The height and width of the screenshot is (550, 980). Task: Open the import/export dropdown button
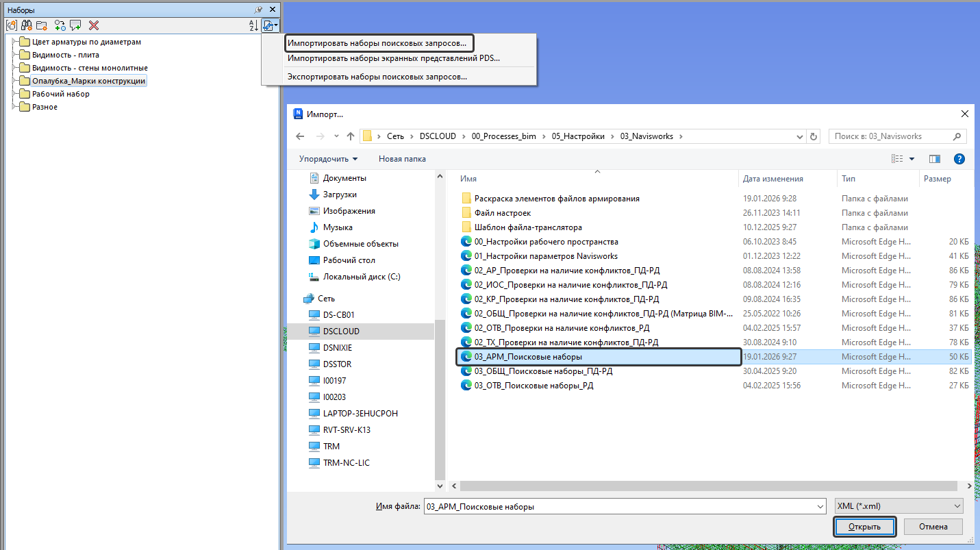pos(270,25)
